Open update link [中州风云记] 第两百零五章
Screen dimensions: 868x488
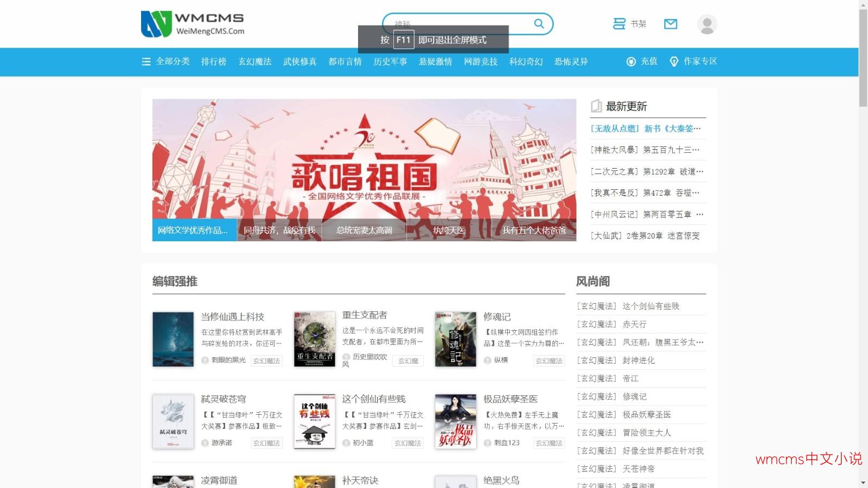click(647, 214)
